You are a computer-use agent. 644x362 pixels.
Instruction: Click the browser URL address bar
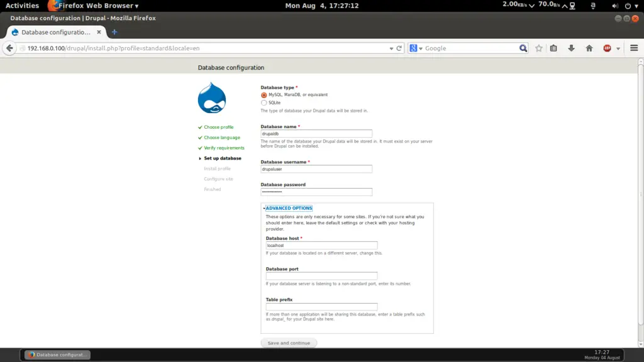(x=206, y=48)
